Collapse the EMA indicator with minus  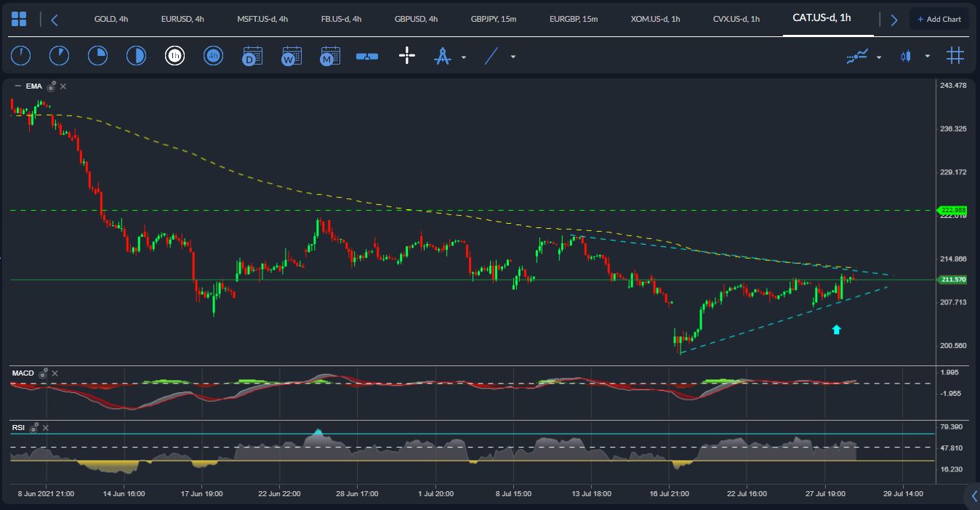pos(17,86)
